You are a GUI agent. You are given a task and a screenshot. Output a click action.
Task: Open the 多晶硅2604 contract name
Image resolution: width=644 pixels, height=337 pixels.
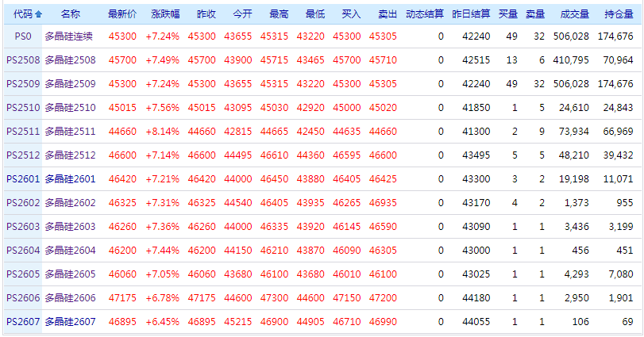[70, 250]
